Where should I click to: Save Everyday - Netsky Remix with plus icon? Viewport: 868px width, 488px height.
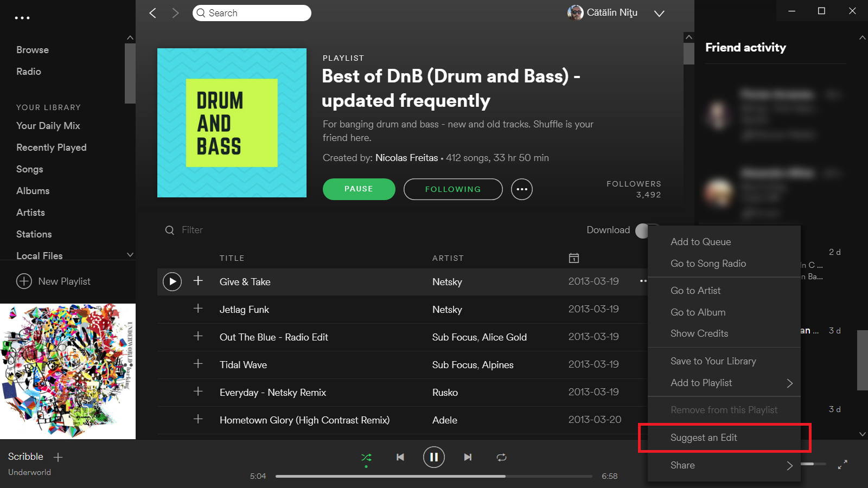[198, 391]
